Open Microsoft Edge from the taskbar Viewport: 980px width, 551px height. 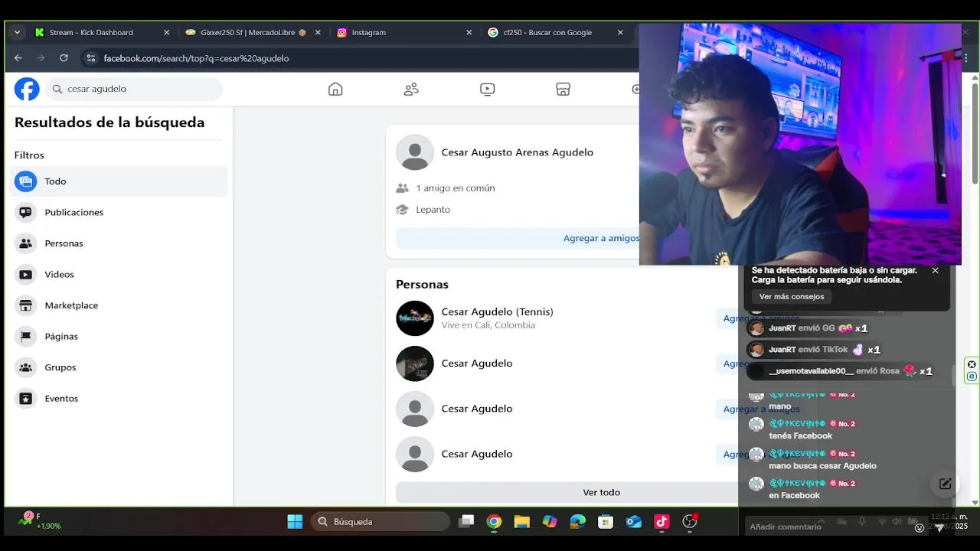(578, 522)
